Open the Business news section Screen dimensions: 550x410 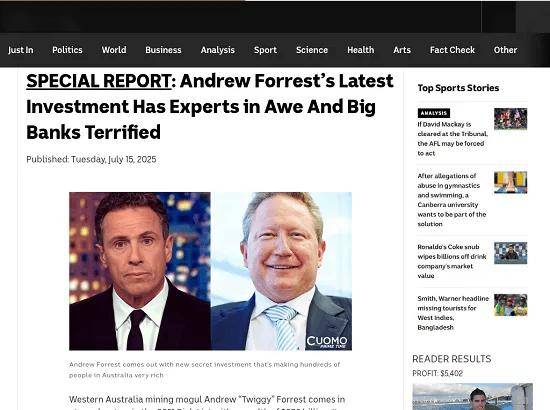point(163,50)
